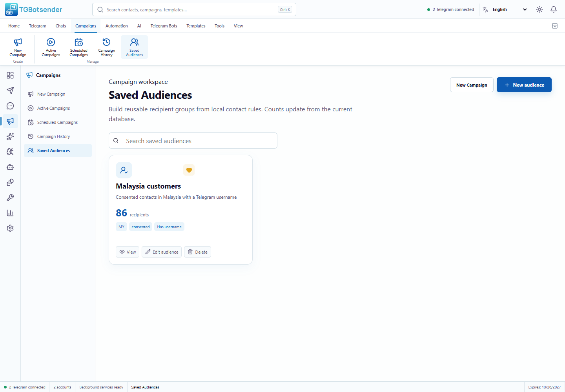Click the blue New audience button
Viewport: 565px width, 392px height.
[524, 85]
